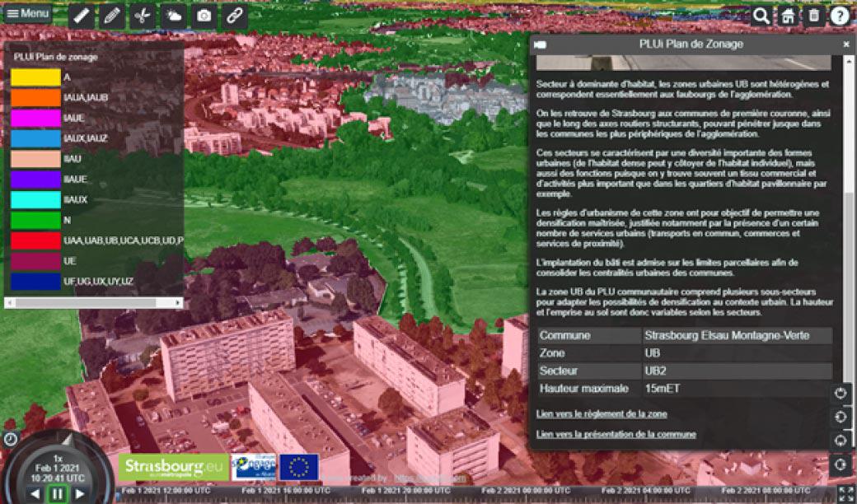Open link to règlement de la zone

point(602,414)
